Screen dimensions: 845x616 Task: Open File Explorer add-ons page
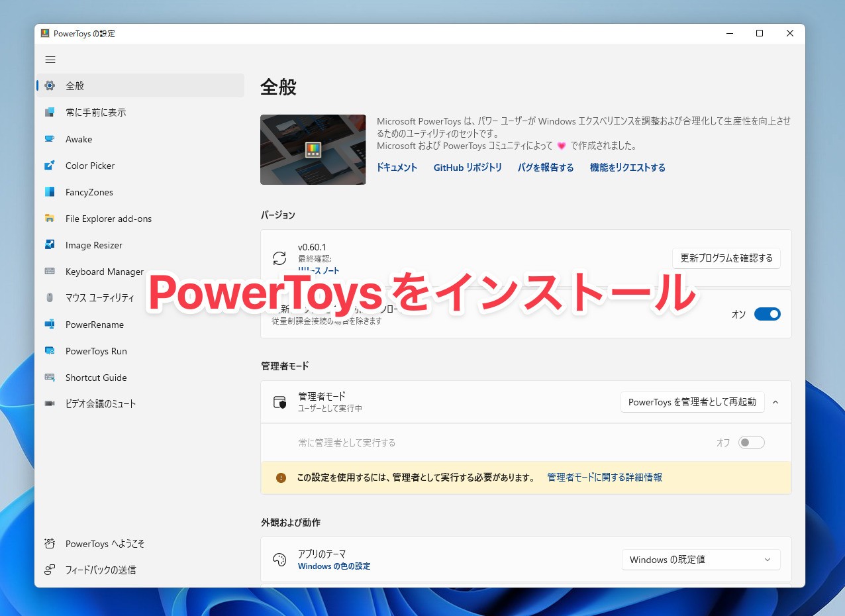pos(140,219)
